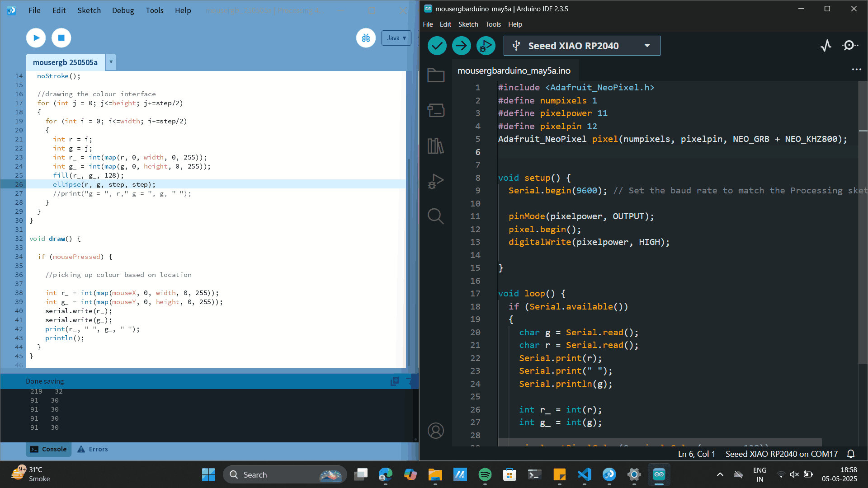
Task: Click the taskbar Search box
Action: click(x=285, y=475)
